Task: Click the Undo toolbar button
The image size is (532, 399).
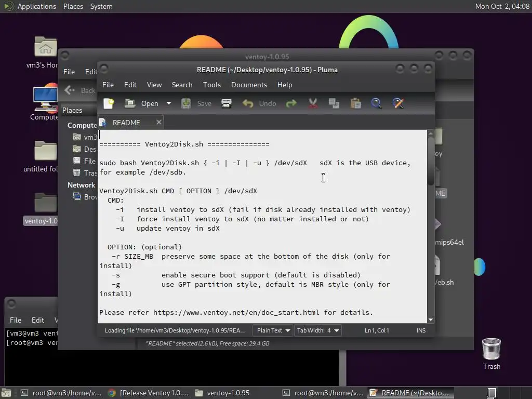Action: [x=259, y=103]
